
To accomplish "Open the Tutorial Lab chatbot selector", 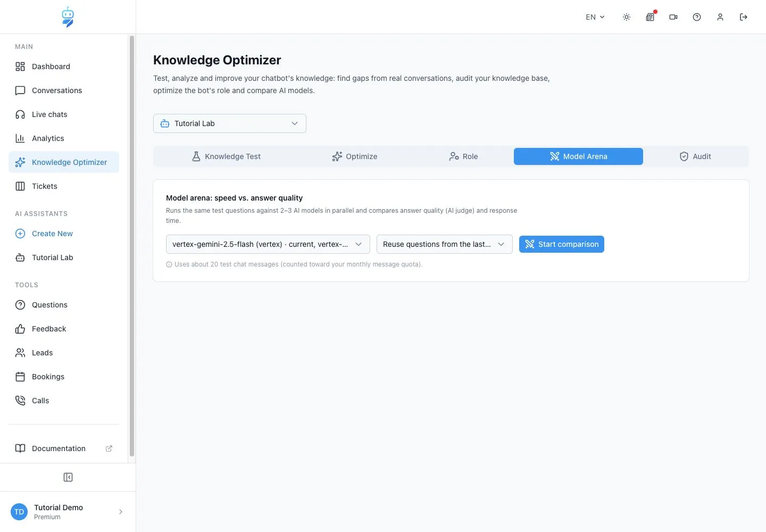I will (230, 123).
